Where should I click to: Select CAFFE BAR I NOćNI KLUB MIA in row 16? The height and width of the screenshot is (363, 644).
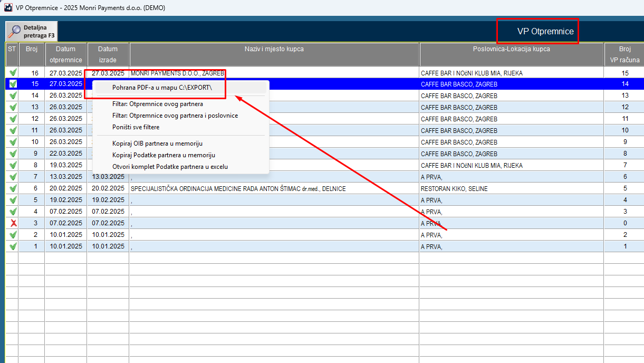pyautogui.click(x=512, y=73)
